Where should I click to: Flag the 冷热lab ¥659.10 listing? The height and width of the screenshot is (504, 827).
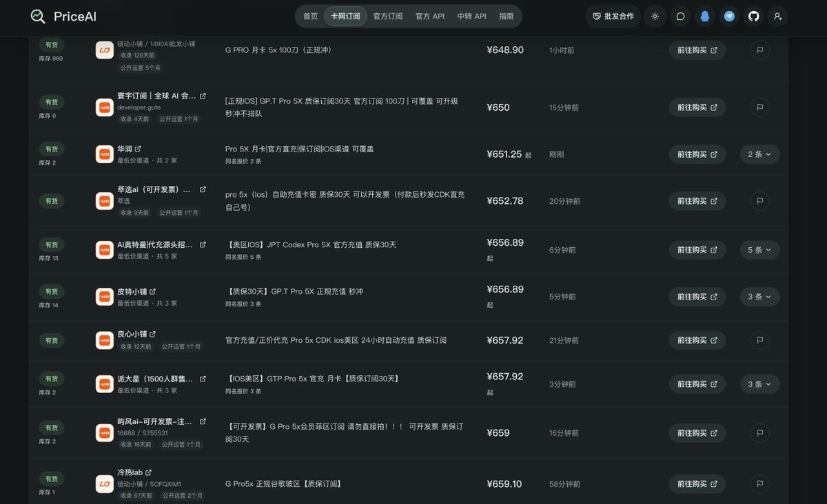tap(760, 484)
